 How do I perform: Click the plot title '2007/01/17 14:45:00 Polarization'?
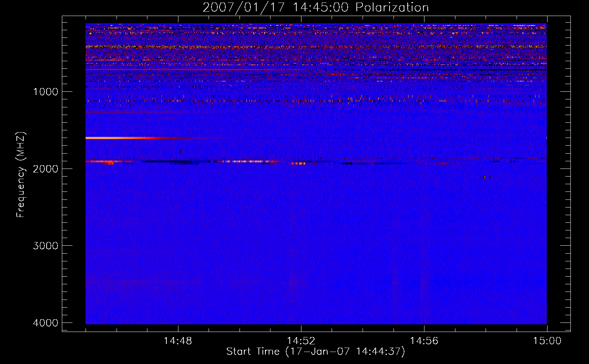tap(316, 7)
